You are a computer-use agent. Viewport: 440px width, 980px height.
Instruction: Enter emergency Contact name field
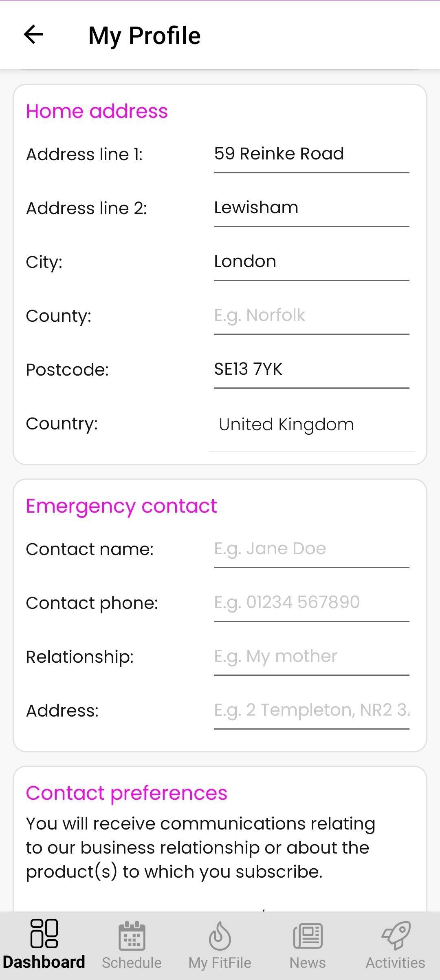(311, 549)
